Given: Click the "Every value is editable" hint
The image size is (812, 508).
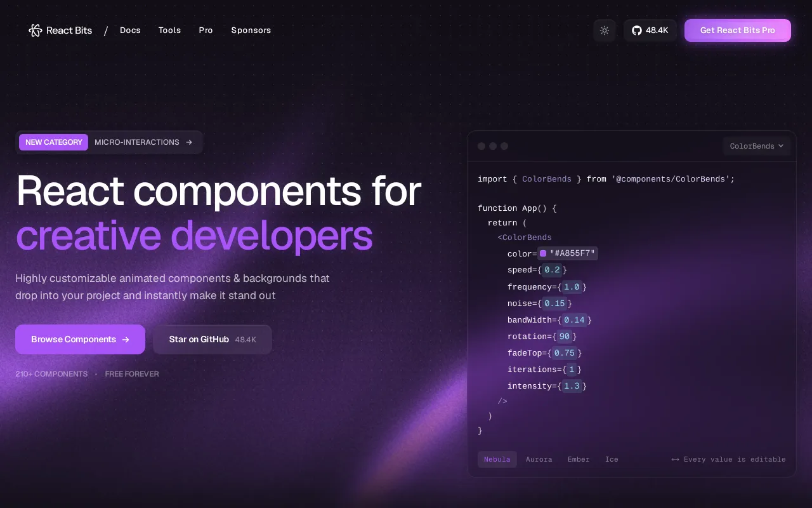Looking at the screenshot, I should [735, 459].
